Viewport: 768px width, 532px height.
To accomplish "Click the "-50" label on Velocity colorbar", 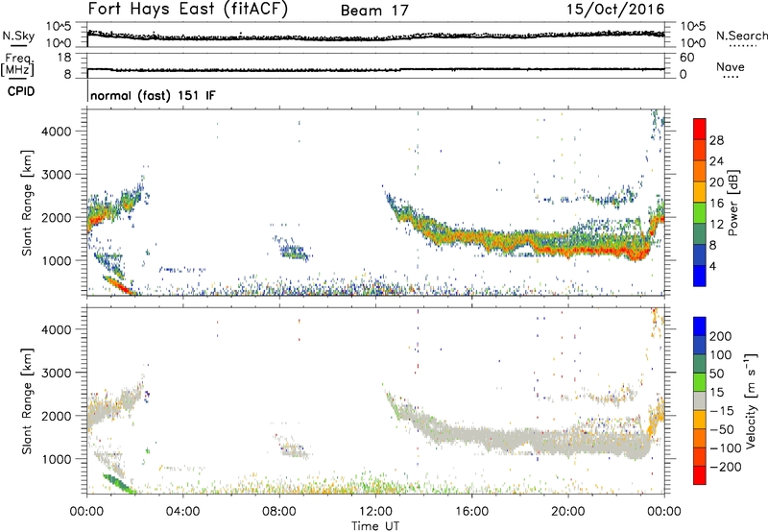I will coord(722,429).
